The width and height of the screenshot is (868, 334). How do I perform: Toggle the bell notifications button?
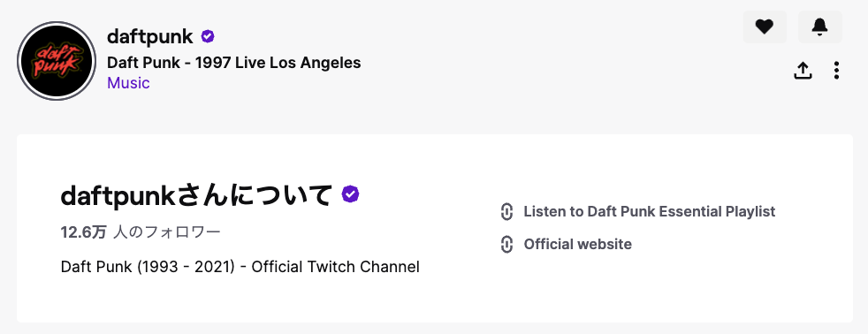pyautogui.click(x=820, y=27)
